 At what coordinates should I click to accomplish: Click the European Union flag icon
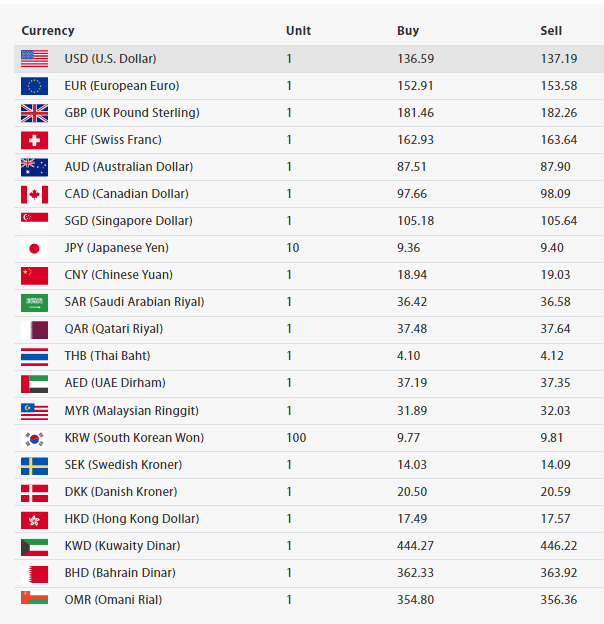click(34, 86)
